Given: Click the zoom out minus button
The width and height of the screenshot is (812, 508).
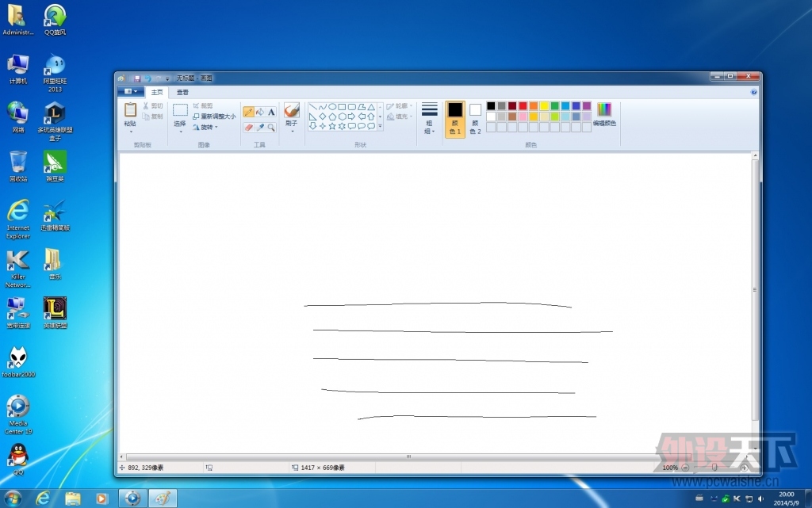Looking at the screenshot, I should pyautogui.click(x=685, y=468).
